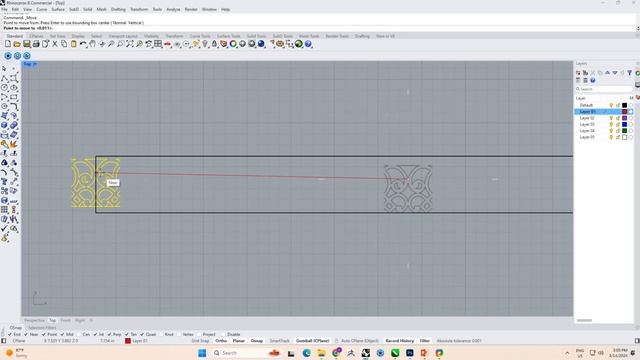Click the four-viewports layout icon

tap(158, 44)
